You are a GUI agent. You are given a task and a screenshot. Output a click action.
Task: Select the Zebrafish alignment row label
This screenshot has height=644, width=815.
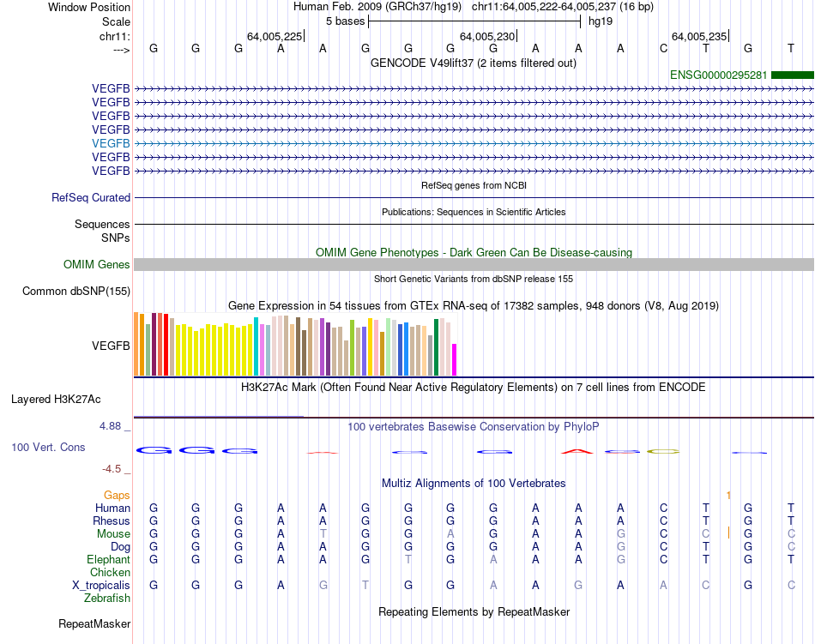pos(107,599)
